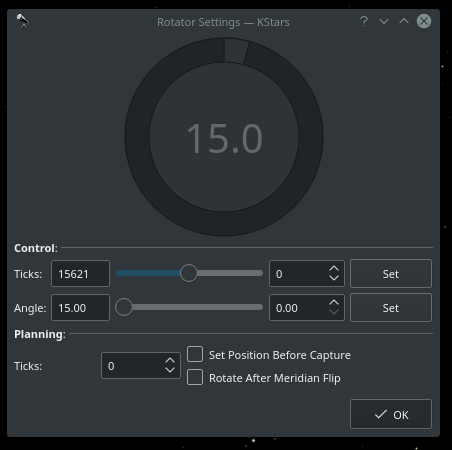This screenshot has width=452, height=450.
Task: Click the KStars telescope icon in the title bar
Action: click(x=23, y=21)
